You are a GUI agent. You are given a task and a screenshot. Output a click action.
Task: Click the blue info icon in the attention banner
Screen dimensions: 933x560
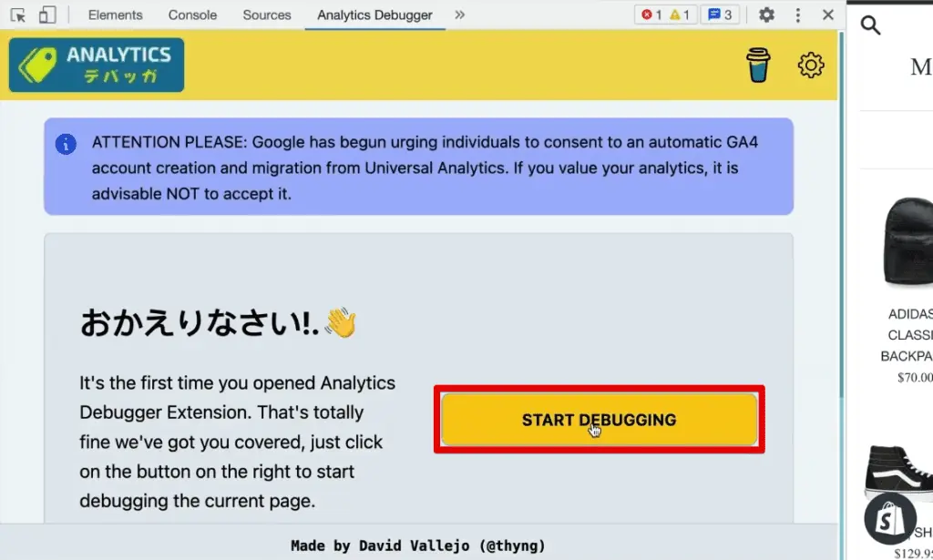tap(66, 142)
